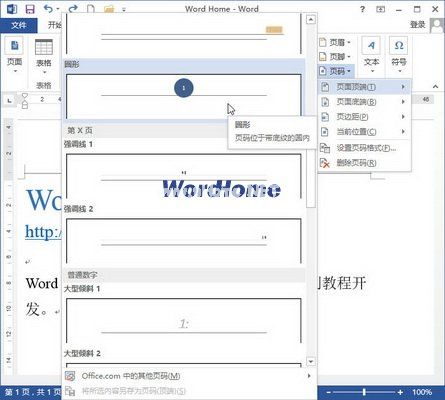
Task: Create a new document from quick access toolbar
Action: click(x=91, y=9)
